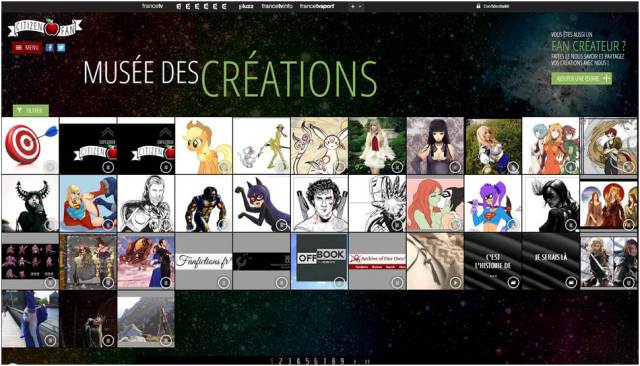The width and height of the screenshot is (640, 366).
Task: Click image icon on purple Batgirl thumbnail
Action: (282, 224)
